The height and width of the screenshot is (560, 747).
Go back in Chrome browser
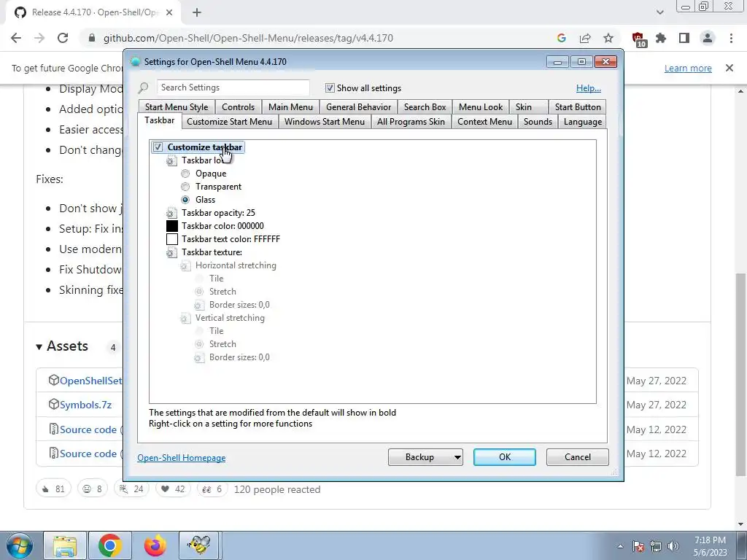coord(16,38)
